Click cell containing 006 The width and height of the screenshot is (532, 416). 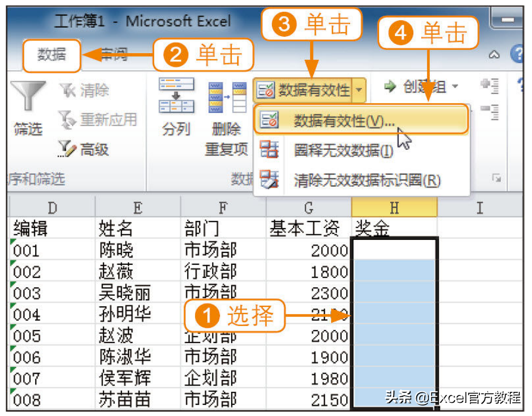52,357
